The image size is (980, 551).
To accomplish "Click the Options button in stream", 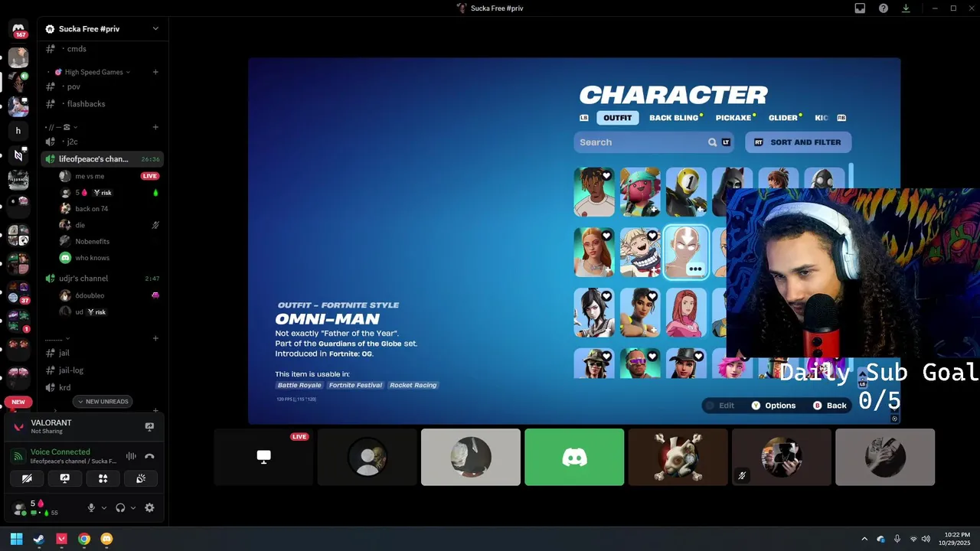I will coord(773,406).
